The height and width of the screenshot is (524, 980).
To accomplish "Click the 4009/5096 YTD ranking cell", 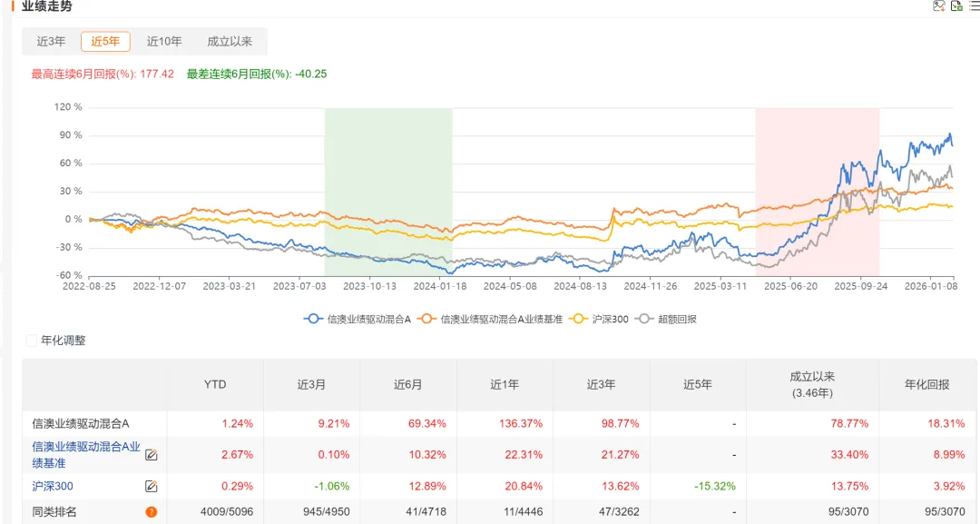I will pyautogui.click(x=227, y=512).
